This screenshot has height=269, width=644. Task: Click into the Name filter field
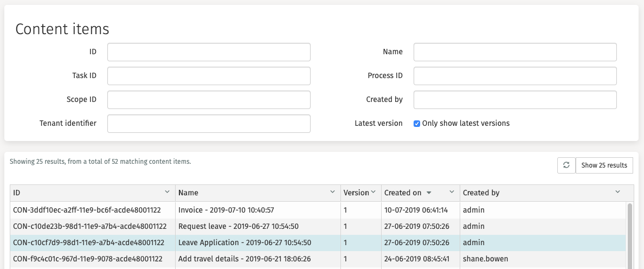(x=515, y=52)
